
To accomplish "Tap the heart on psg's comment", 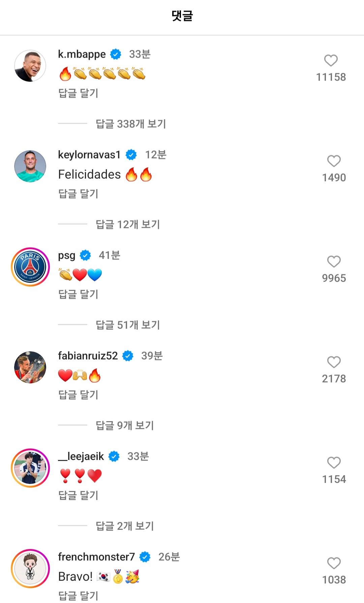I will tap(334, 262).
